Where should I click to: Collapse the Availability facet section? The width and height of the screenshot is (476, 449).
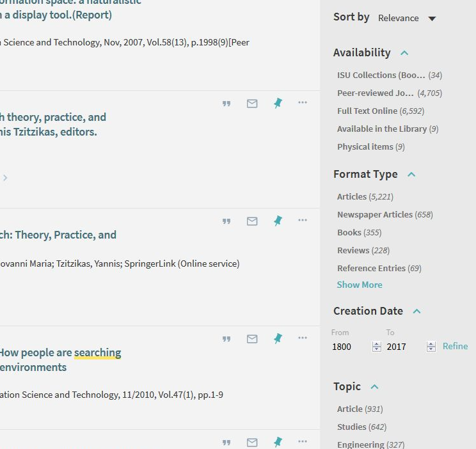(404, 53)
